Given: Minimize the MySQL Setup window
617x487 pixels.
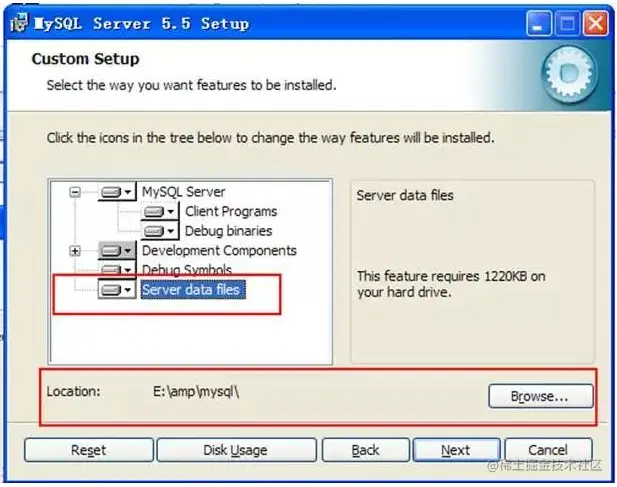Looking at the screenshot, I should click(x=539, y=24).
